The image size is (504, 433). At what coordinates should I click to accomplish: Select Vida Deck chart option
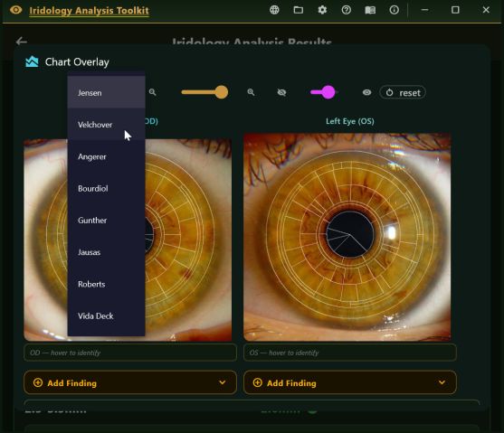(x=107, y=315)
